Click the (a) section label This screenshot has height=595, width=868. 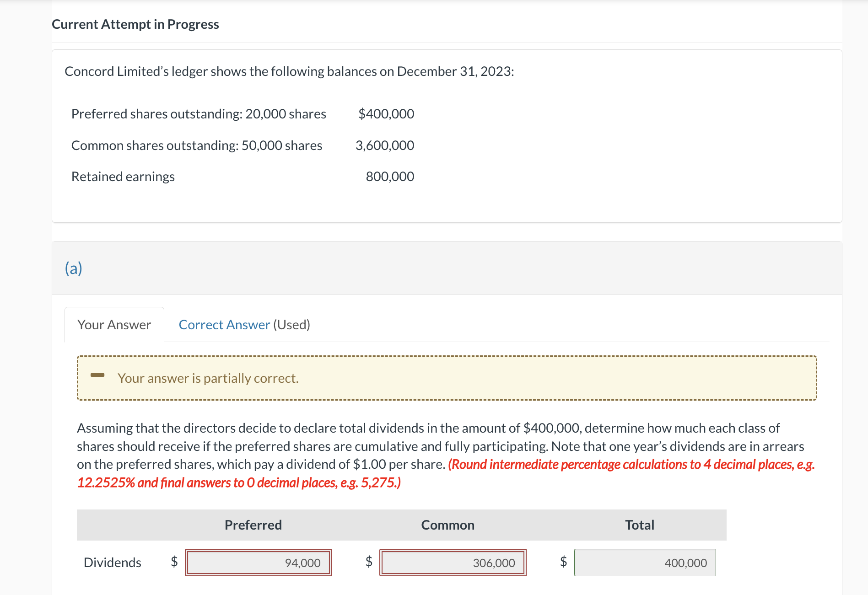[73, 268]
